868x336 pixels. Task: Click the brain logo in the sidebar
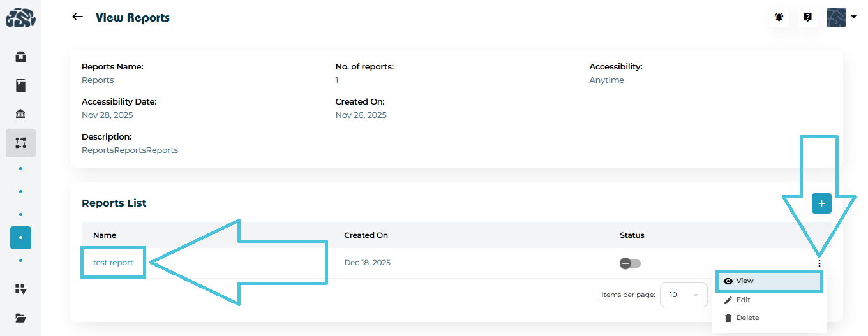20,17
